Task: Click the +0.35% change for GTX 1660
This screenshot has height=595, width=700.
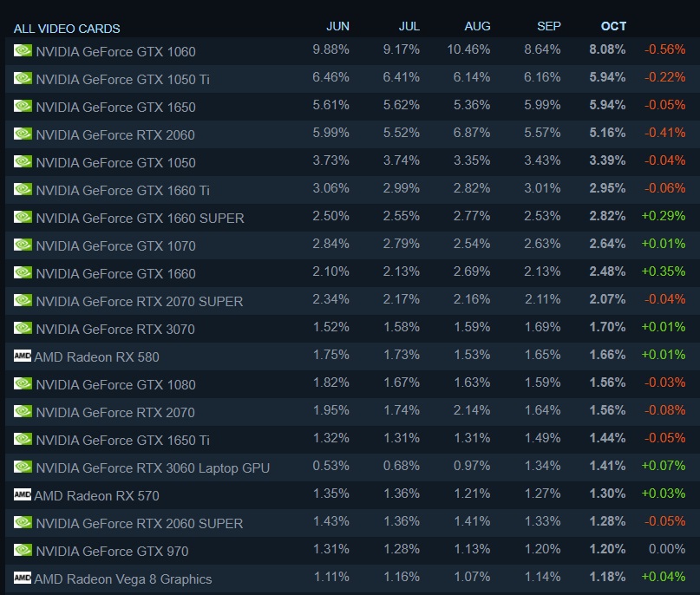Action: (x=664, y=271)
